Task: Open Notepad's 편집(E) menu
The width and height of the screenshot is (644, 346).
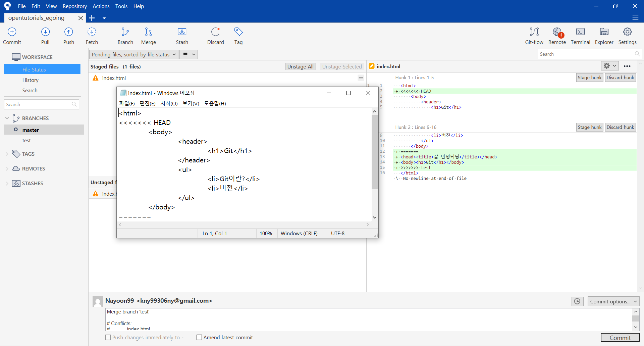Action: tap(148, 103)
